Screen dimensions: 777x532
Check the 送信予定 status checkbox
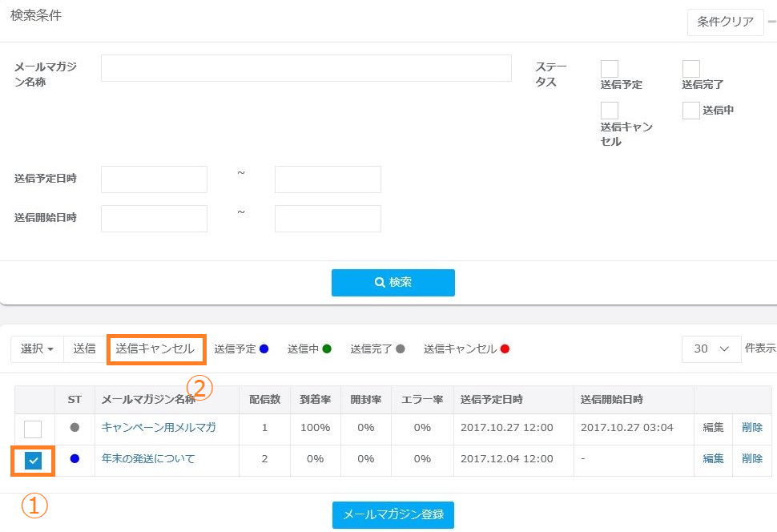click(610, 69)
